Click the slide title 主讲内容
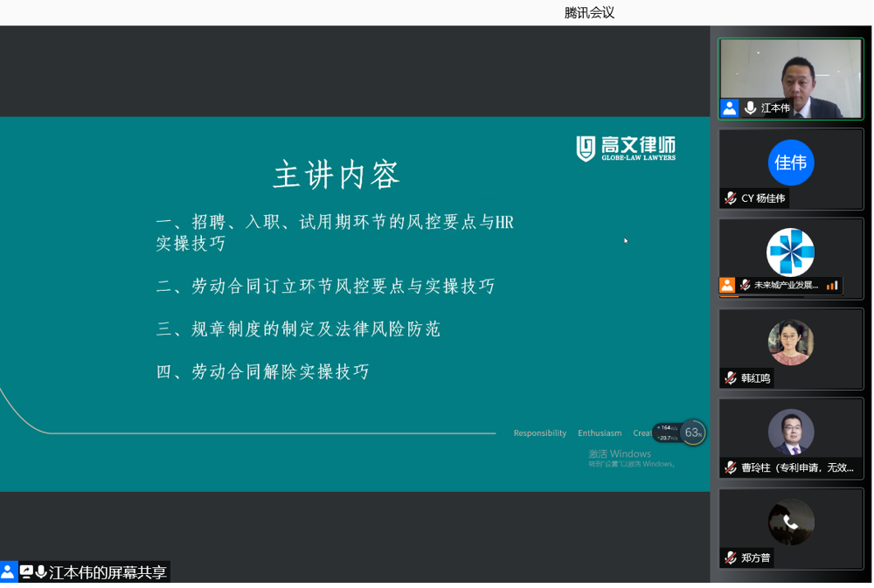This screenshot has height=588, width=874. pyautogui.click(x=336, y=175)
